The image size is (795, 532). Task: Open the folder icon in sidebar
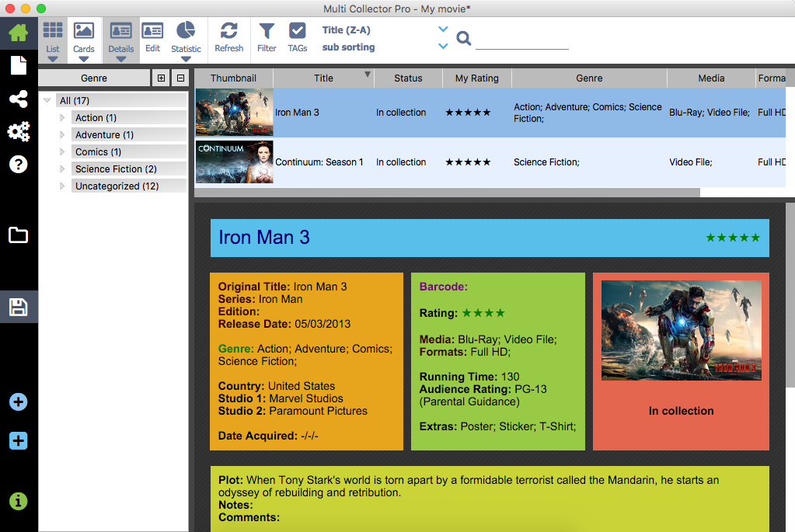[x=18, y=235]
